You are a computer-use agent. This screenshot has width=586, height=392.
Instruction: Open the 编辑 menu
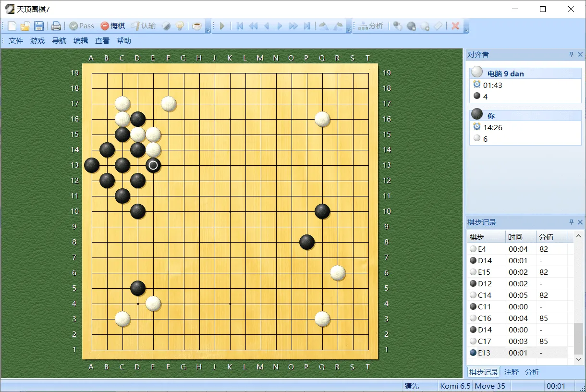[81, 41]
